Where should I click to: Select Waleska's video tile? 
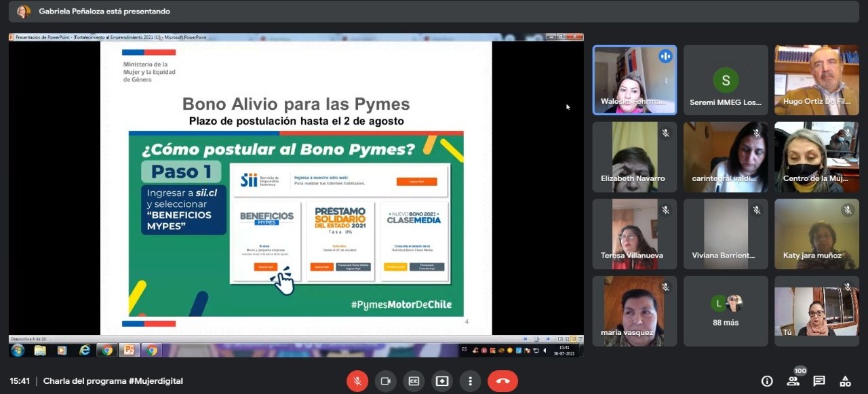point(634,80)
